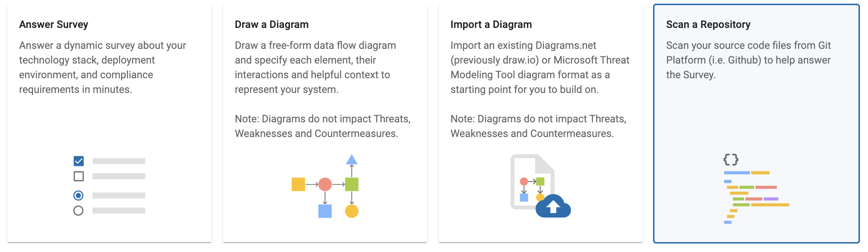The image size is (868, 252).
Task: Click the blue triangle in diagram illustration
Action: coord(351,160)
